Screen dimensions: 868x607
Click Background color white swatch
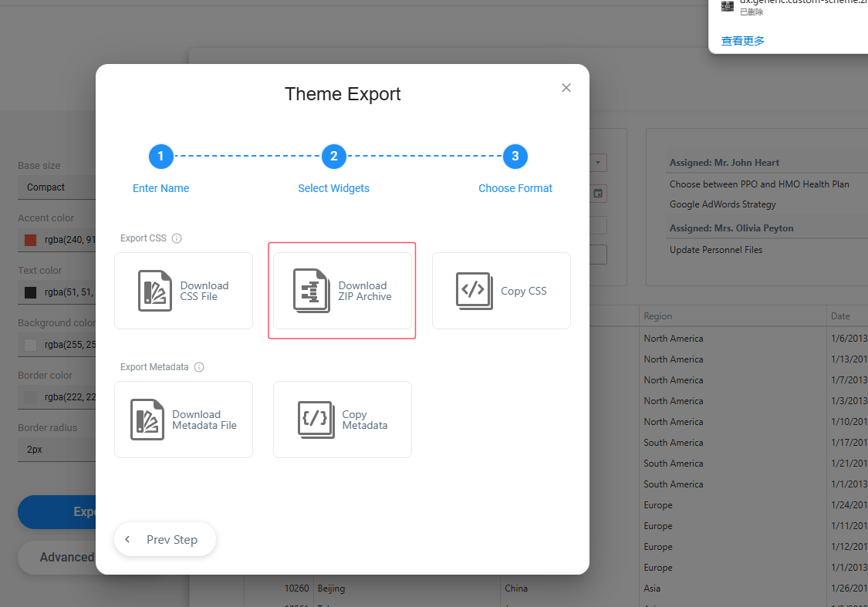coord(30,345)
